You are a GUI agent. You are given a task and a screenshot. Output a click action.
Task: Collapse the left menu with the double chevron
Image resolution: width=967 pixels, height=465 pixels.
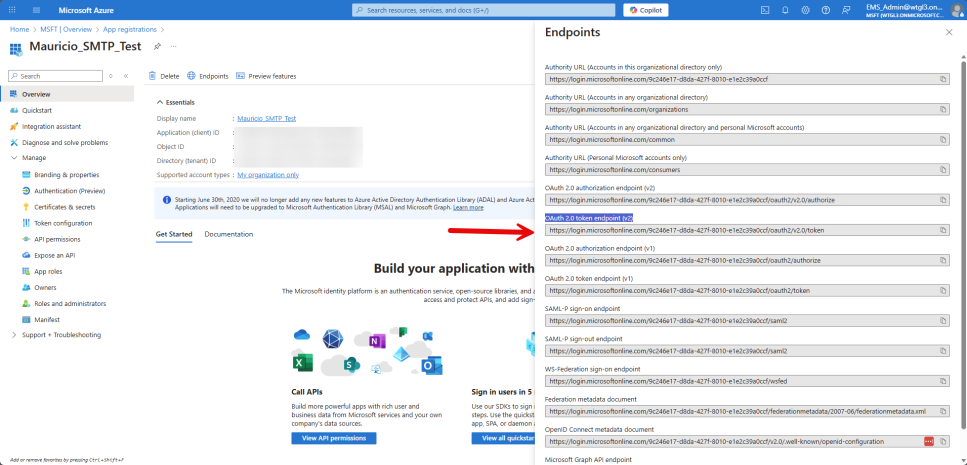click(125, 76)
